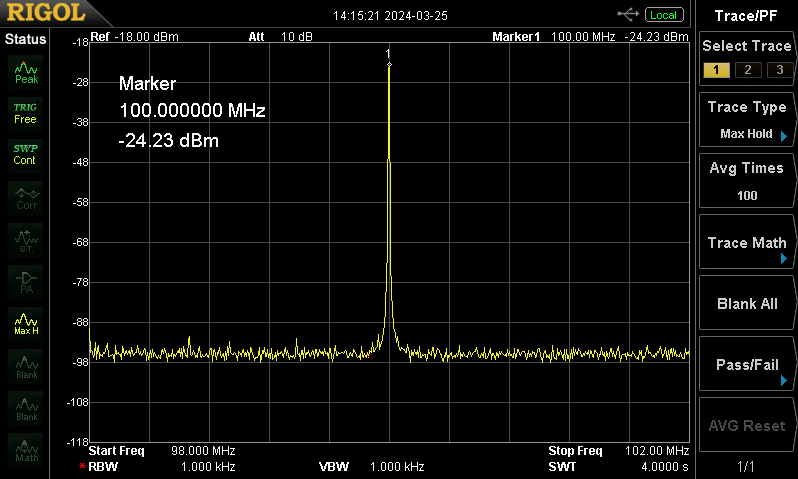Click the Corr correction status icon
The height and width of the screenshot is (479, 798).
[26, 198]
